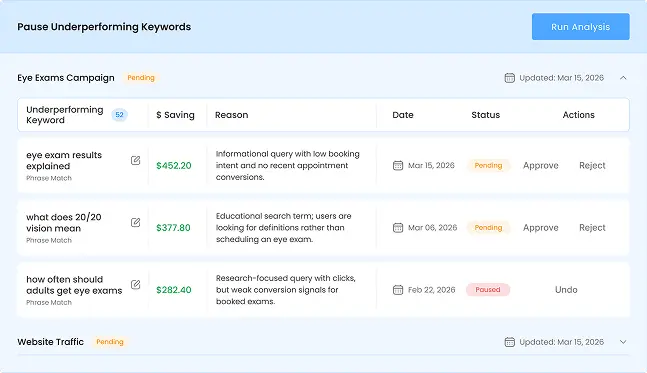Click the Paused status badge
The width and height of the screenshot is (647, 373).
[488, 290]
